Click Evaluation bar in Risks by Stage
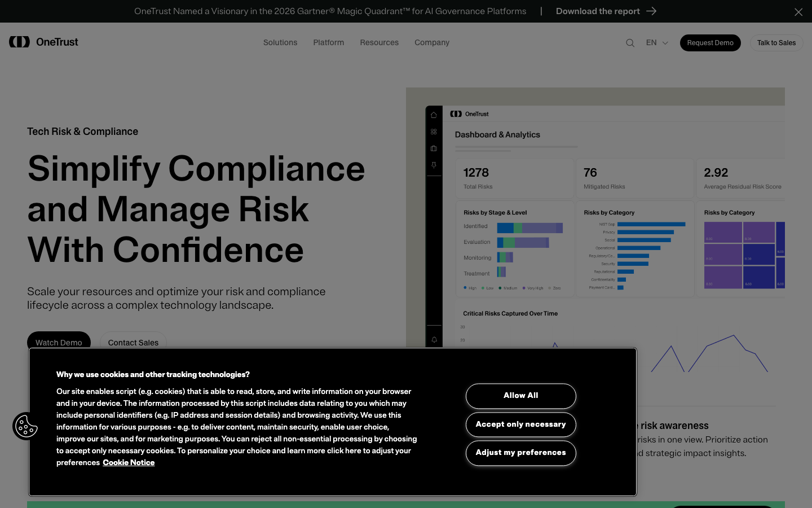The height and width of the screenshot is (508, 812). (x=523, y=243)
